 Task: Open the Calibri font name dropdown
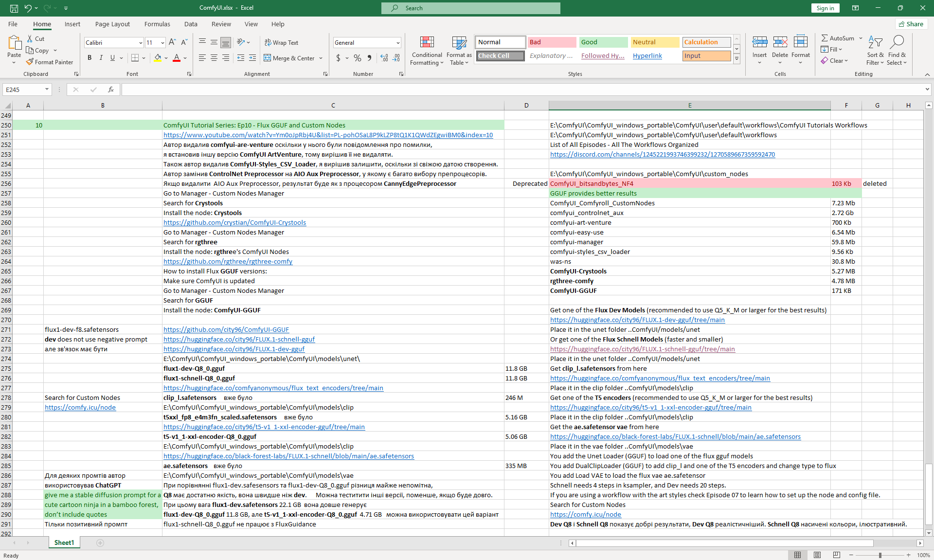click(x=141, y=43)
